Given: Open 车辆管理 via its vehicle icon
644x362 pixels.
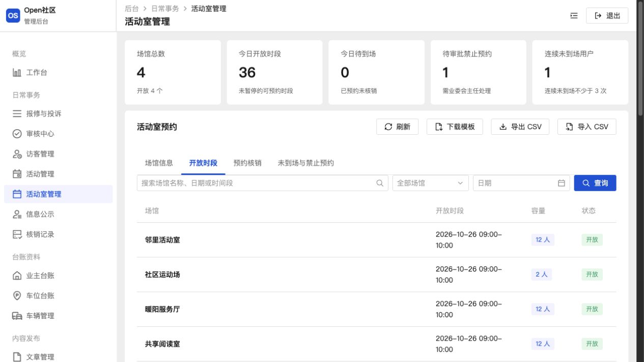Looking at the screenshot, I should pos(17,316).
